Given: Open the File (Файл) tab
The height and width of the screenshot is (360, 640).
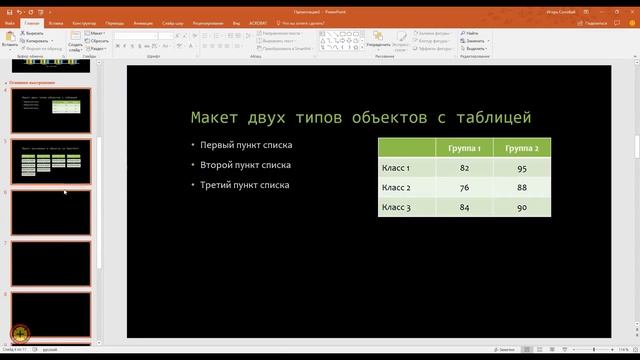Looking at the screenshot, I should (x=10, y=23).
